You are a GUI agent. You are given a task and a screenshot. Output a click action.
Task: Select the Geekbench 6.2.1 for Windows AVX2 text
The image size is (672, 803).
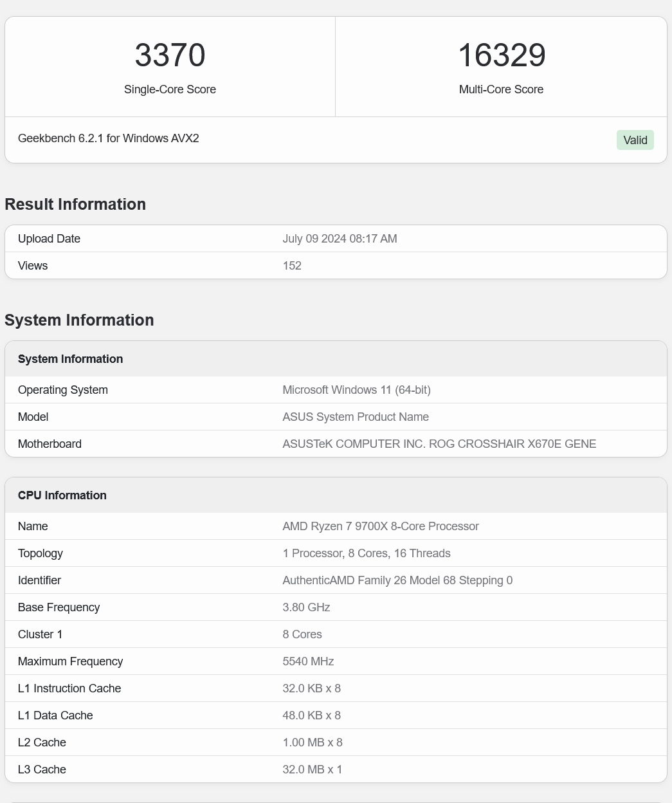pos(108,138)
